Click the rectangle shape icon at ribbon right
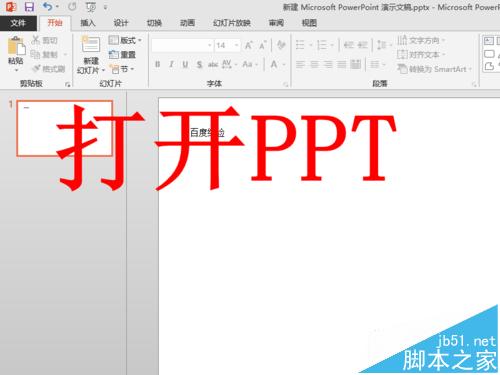 pyautogui.click(x=489, y=54)
